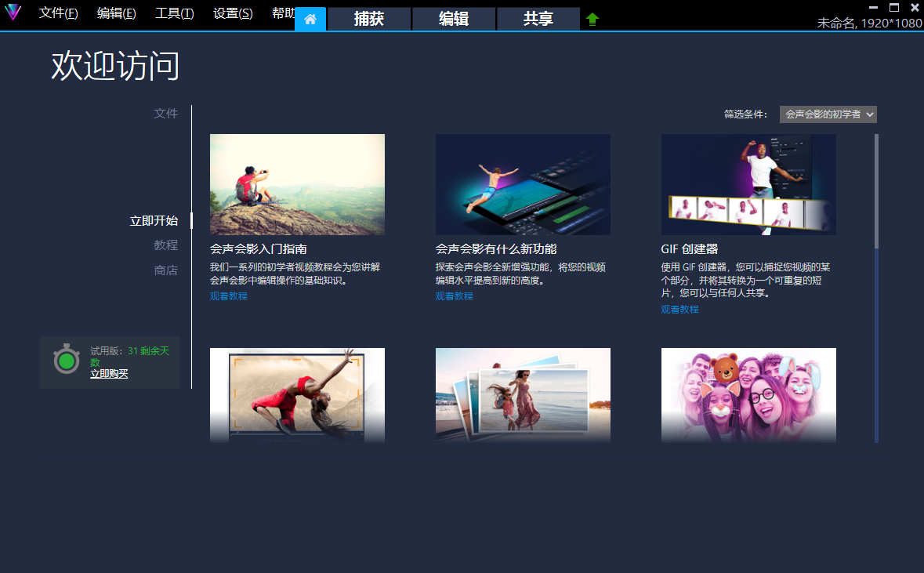Open the 筛选条件 filter dropdown

click(x=828, y=114)
